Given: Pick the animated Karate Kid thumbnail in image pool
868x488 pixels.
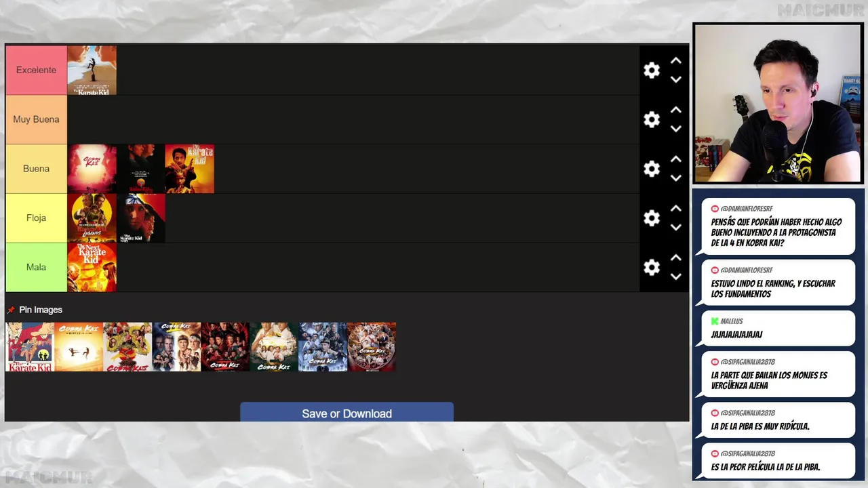Looking at the screenshot, I should point(30,347).
